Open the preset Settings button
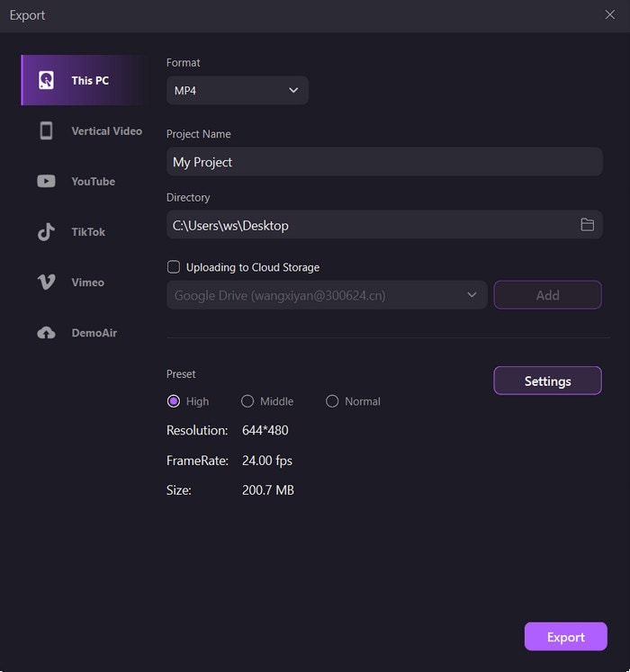 [x=547, y=381]
